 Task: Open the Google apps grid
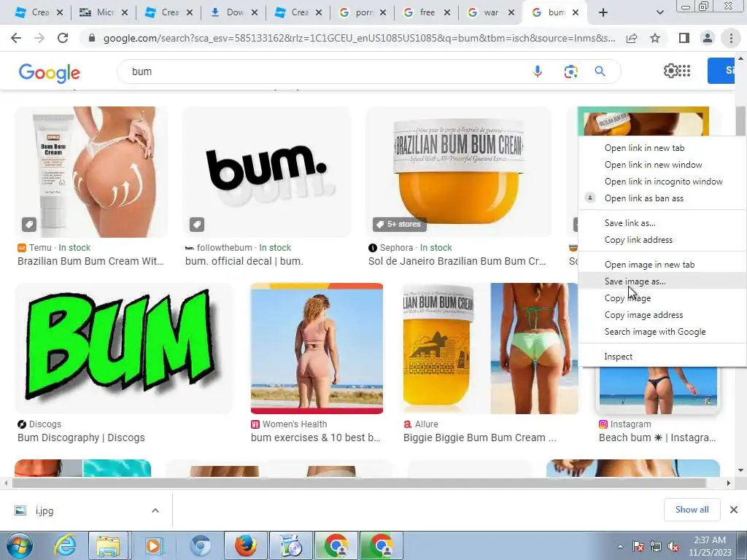(x=684, y=71)
